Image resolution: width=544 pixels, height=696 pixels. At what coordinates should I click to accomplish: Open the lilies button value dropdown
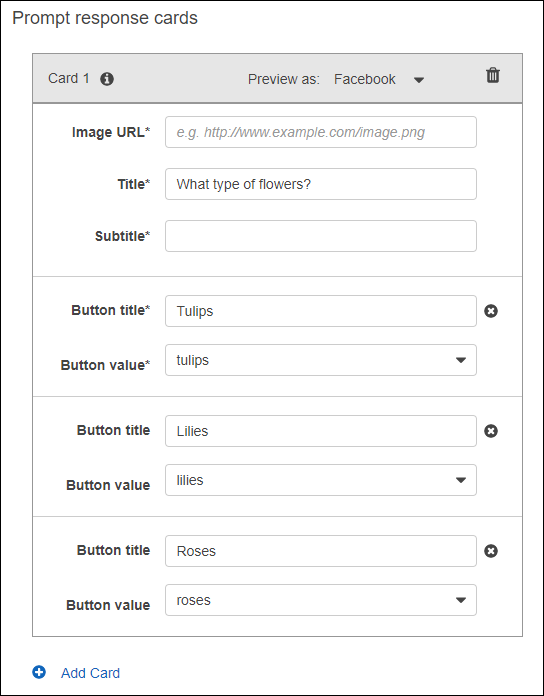point(321,480)
